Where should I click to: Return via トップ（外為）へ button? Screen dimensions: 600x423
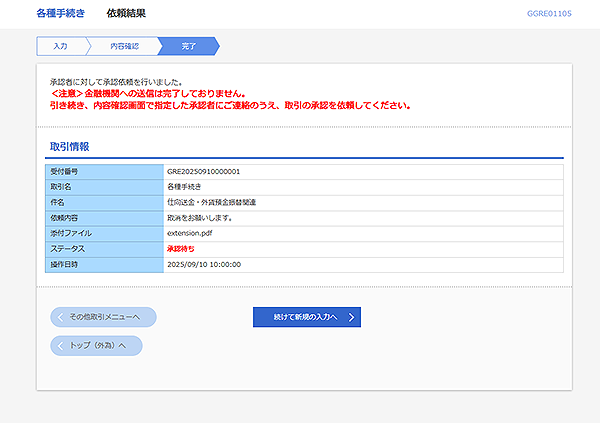click(96, 346)
